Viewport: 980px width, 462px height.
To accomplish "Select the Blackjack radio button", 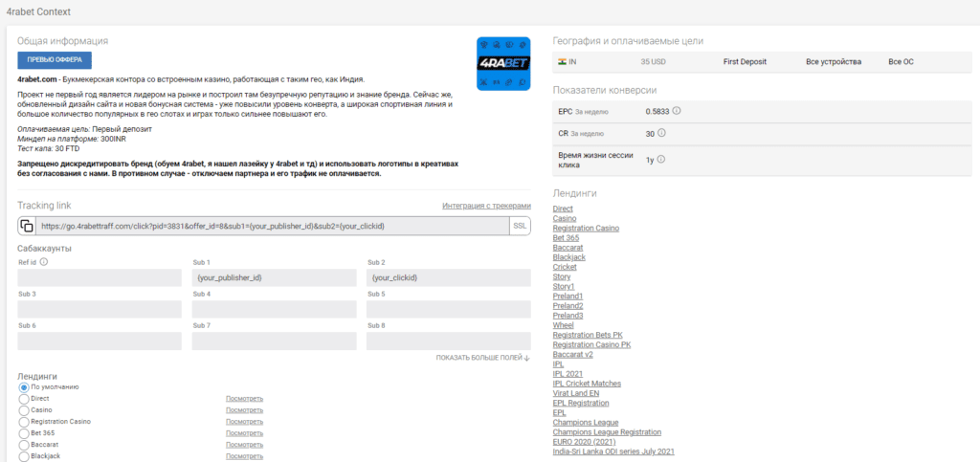I will pos(24,456).
